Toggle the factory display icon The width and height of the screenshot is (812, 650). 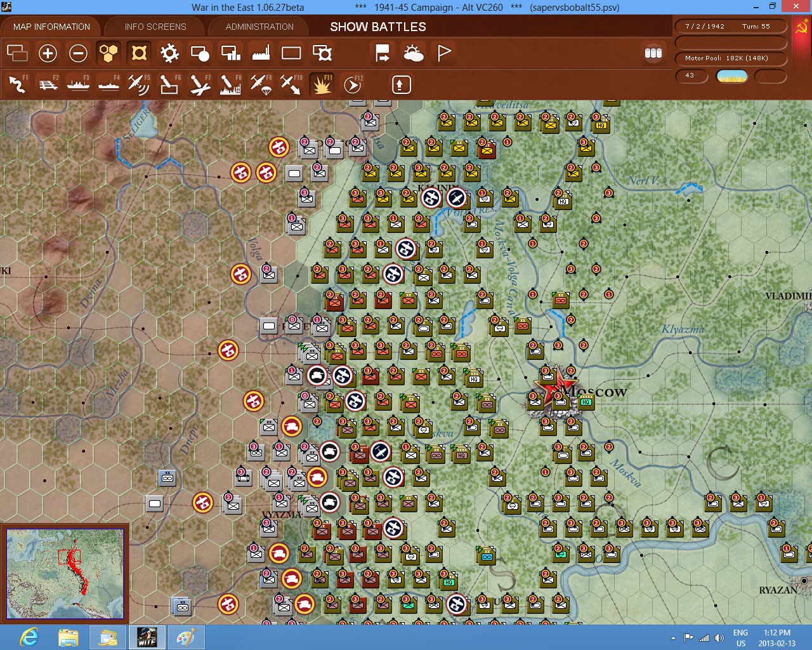click(x=261, y=53)
